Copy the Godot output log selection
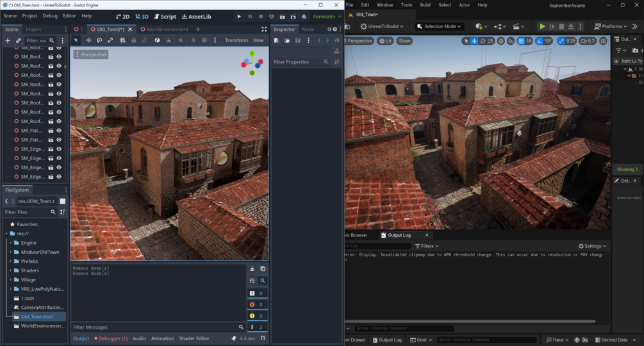 [263, 269]
